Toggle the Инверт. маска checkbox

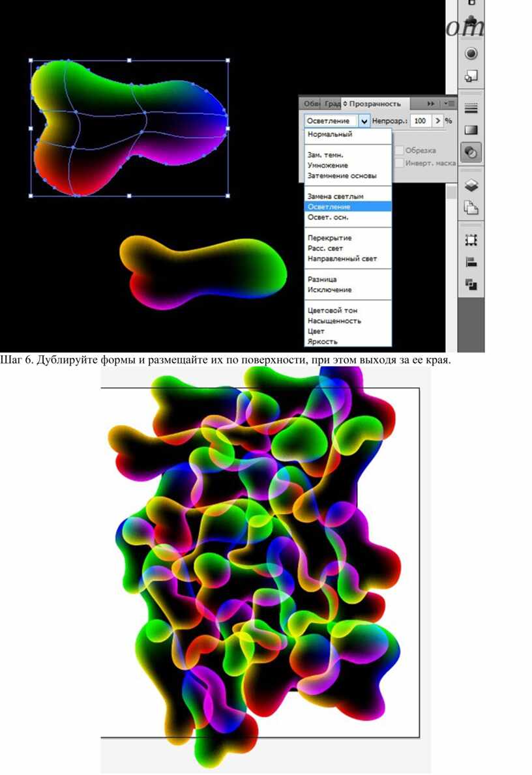(399, 163)
